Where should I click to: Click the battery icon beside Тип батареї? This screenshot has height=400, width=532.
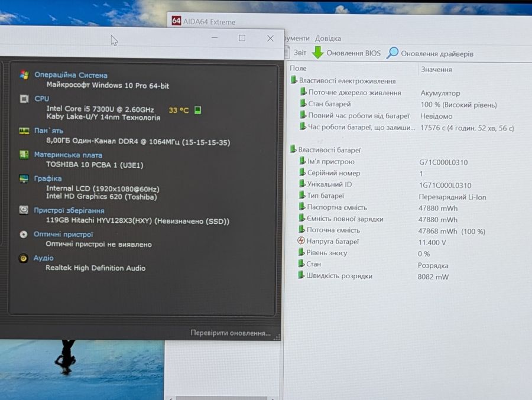pos(302,195)
